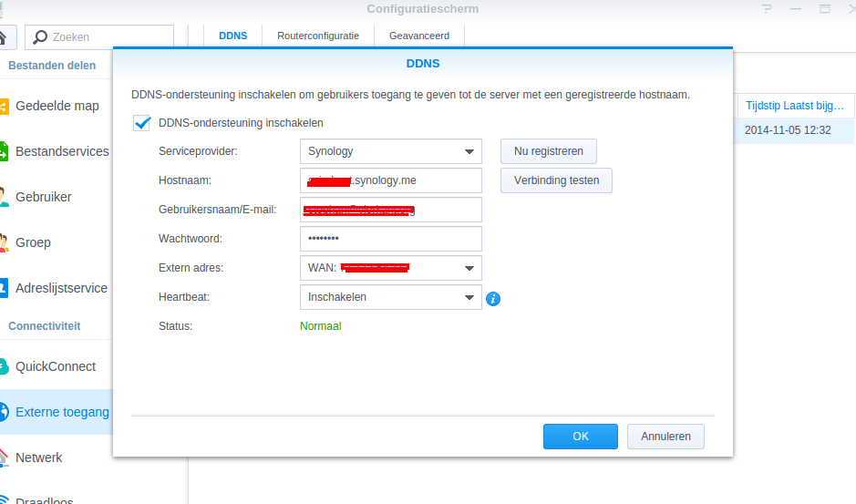The image size is (856, 504).
Task: Click Verbinding testen button
Action: [x=556, y=180]
